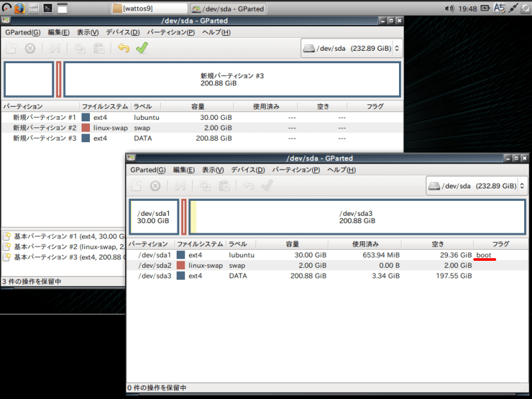The height and width of the screenshot is (399, 532).
Task: Click the greyed Undo arrow in front GParted window
Action: [248, 186]
